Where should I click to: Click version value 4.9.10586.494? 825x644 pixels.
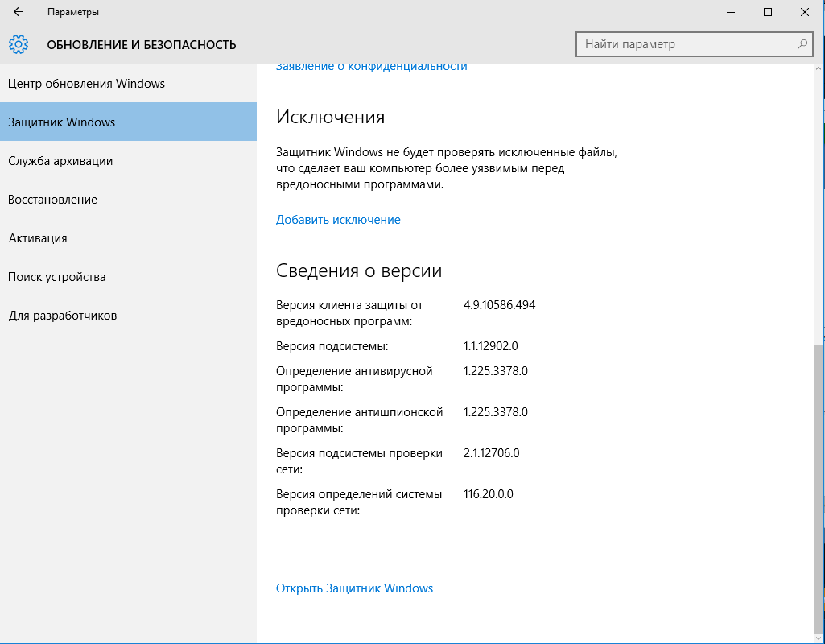(499, 304)
